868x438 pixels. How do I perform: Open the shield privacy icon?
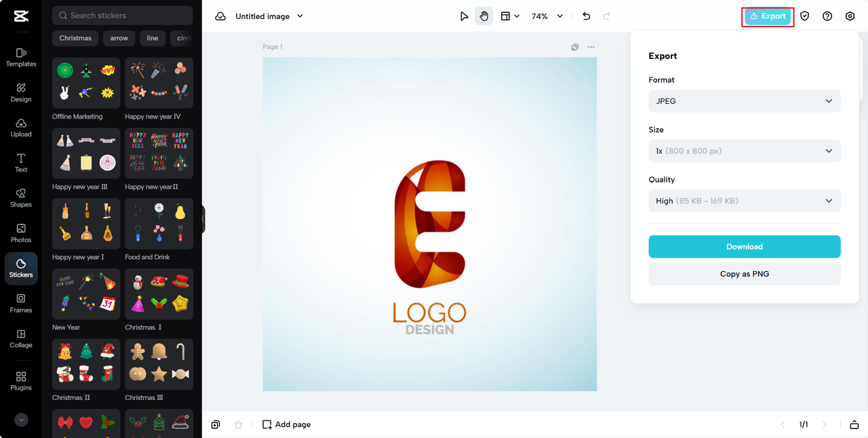pyautogui.click(x=804, y=16)
